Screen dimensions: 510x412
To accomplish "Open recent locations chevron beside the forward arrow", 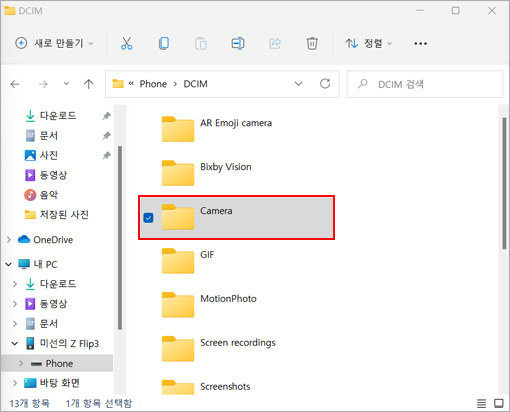I will click(66, 84).
